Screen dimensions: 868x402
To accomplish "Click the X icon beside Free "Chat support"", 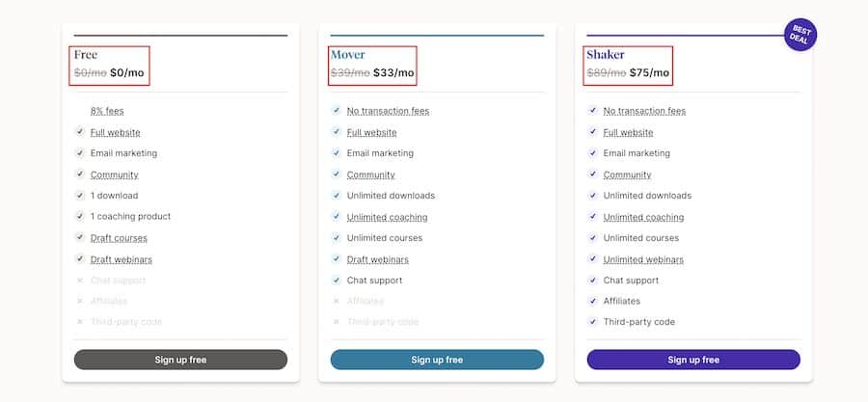I will tap(80, 281).
